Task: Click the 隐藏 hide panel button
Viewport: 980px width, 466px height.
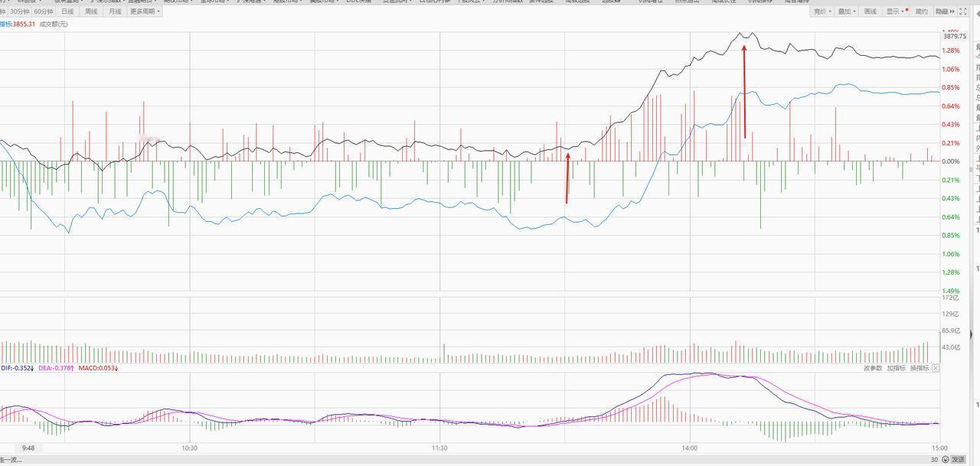Action: 946,11
